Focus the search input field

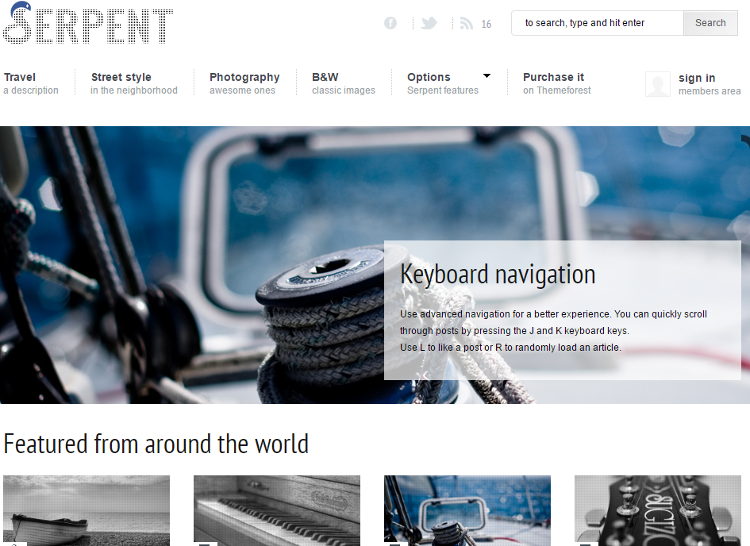pos(597,23)
